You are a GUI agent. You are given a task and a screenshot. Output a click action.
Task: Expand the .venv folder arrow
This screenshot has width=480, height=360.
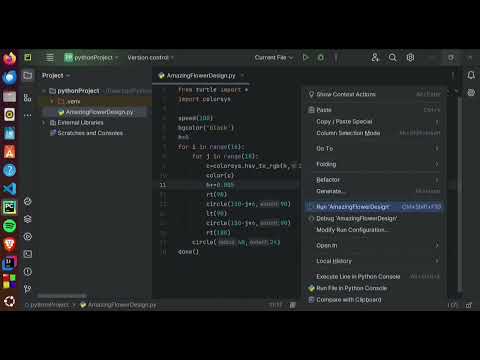pos(52,101)
